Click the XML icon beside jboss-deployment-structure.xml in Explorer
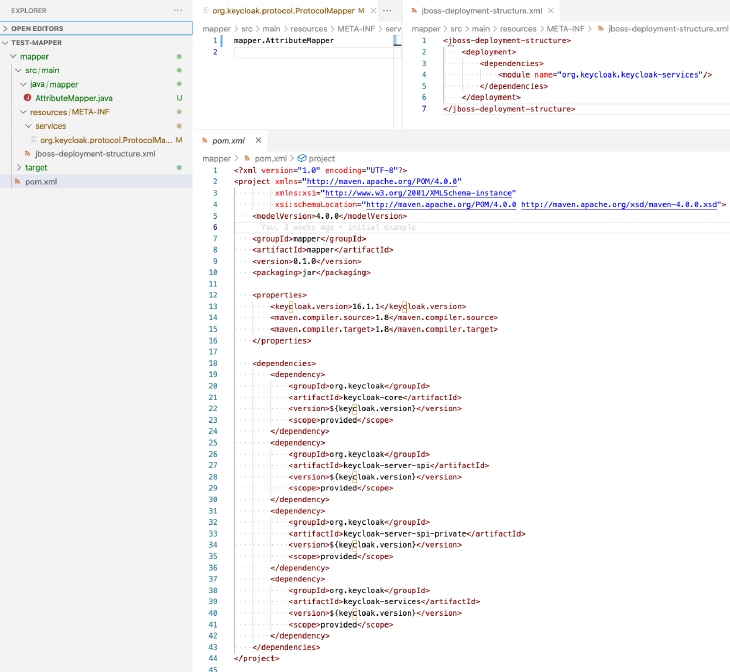The width and height of the screenshot is (730, 672). coord(28,154)
